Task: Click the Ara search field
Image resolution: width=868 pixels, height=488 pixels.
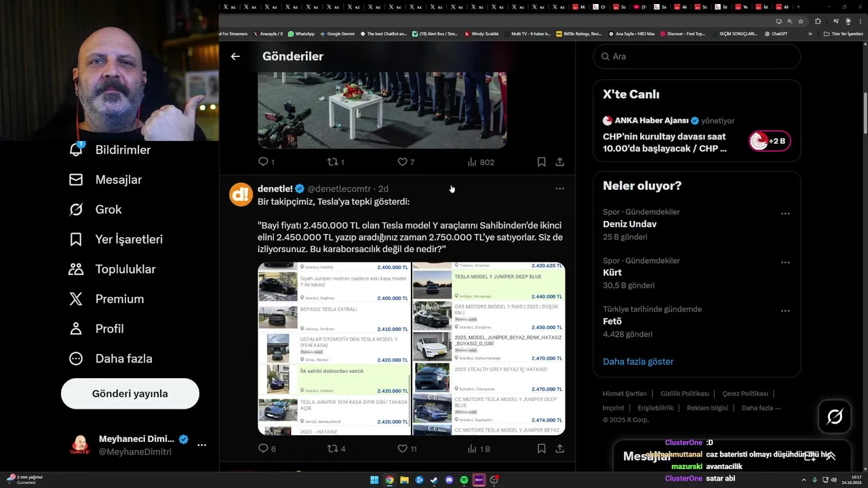Action: (x=696, y=56)
